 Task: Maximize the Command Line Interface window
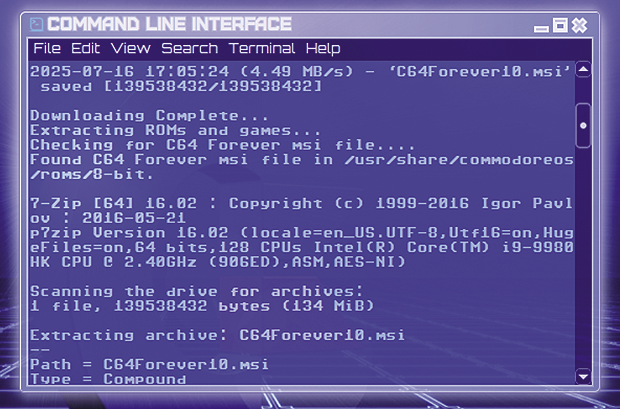click(x=560, y=25)
